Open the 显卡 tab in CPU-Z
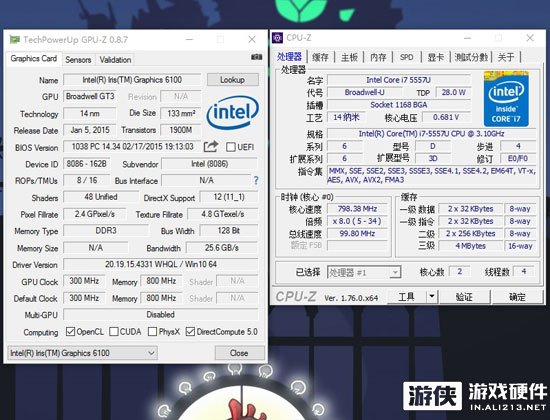The width and height of the screenshot is (550, 420). pyautogui.click(x=436, y=57)
